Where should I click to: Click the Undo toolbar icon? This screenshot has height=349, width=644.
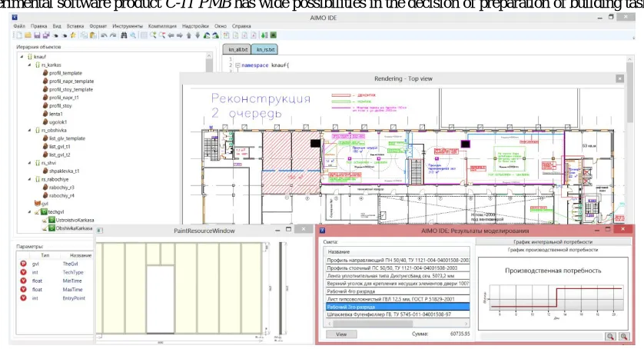[104, 35]
